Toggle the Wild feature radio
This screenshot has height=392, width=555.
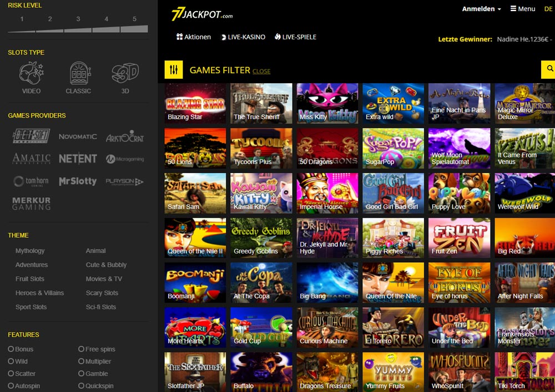coord(11,362)
